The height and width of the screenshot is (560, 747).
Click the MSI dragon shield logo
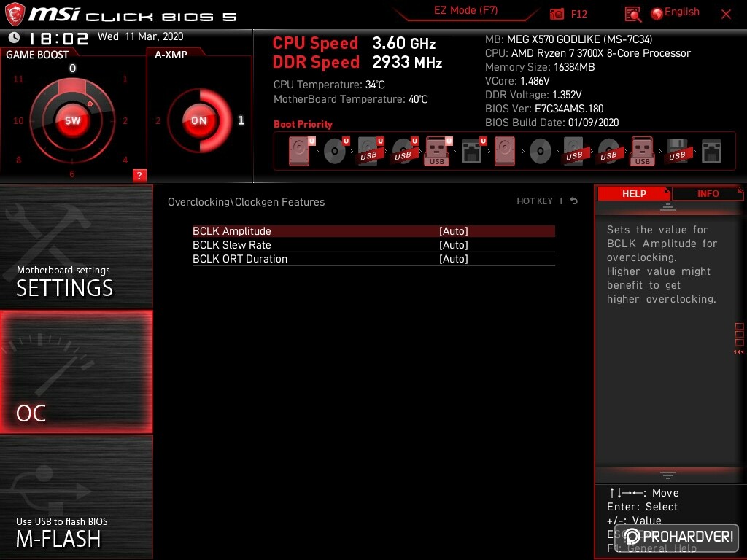(x=15, y=14)
